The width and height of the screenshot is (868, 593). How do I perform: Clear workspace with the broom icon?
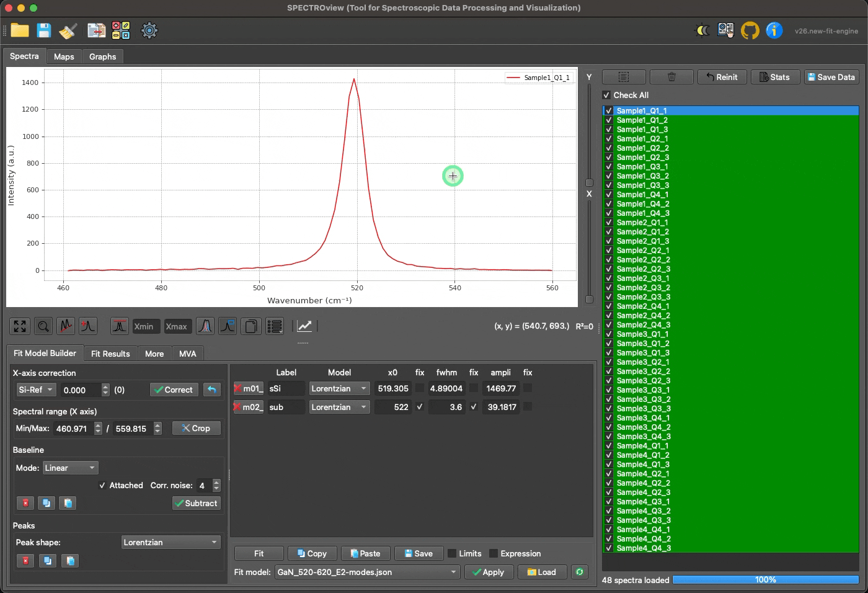[x=68, y=30]
